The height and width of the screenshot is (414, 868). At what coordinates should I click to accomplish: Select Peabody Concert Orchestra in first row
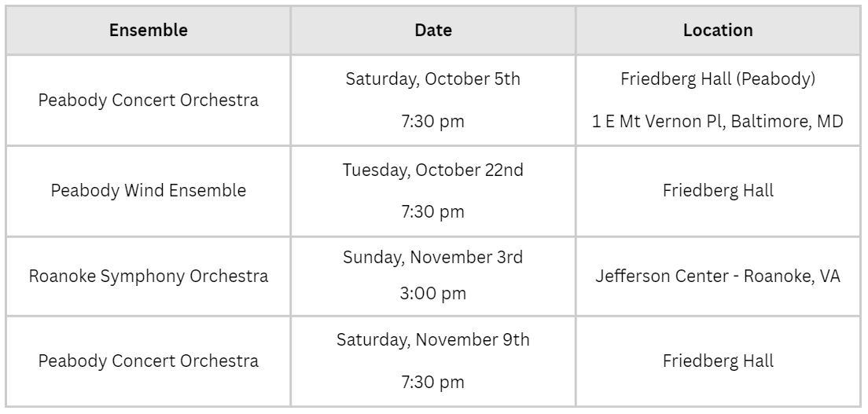pos(149,101)
